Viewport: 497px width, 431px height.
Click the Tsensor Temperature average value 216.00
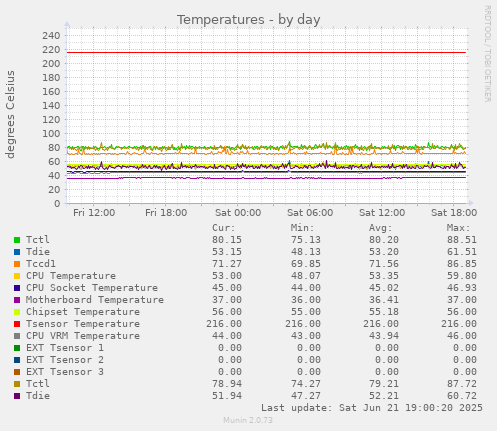click(381, 324)
